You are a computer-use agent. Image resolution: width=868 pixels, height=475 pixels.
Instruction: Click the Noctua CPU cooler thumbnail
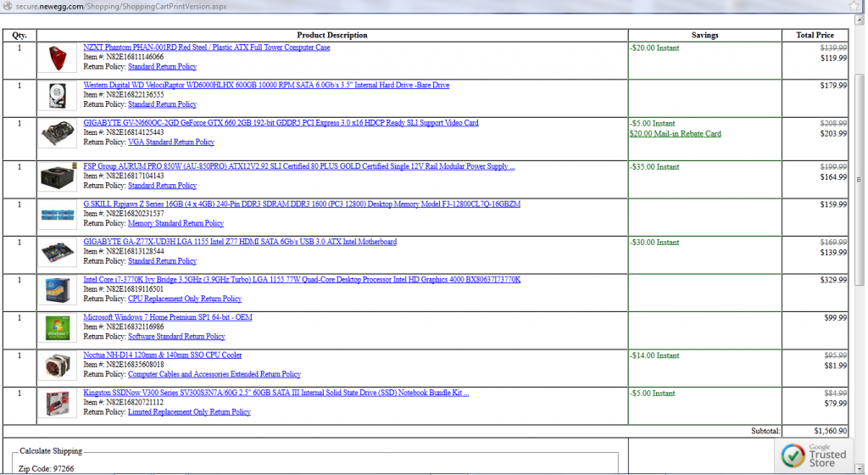click(x=58, y=366)
